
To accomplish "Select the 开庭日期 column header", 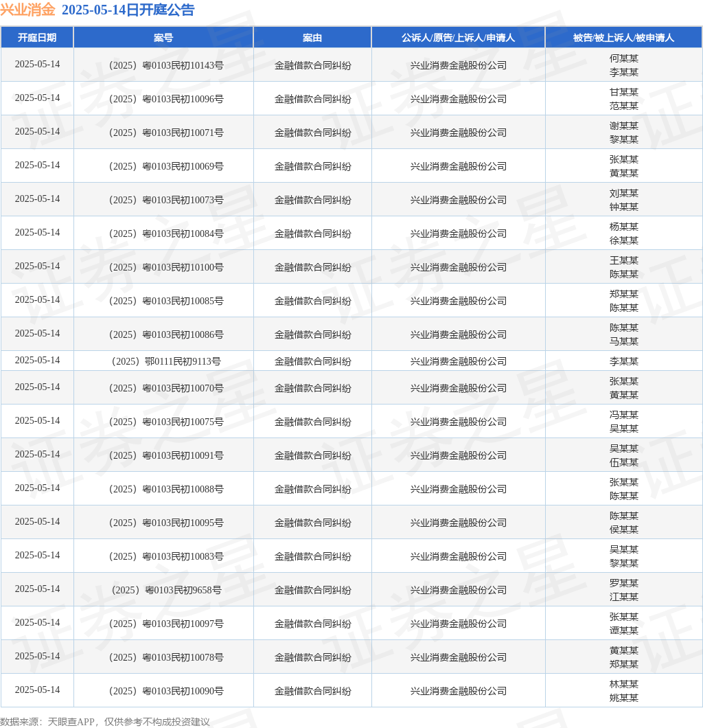I will pos(37,38).
